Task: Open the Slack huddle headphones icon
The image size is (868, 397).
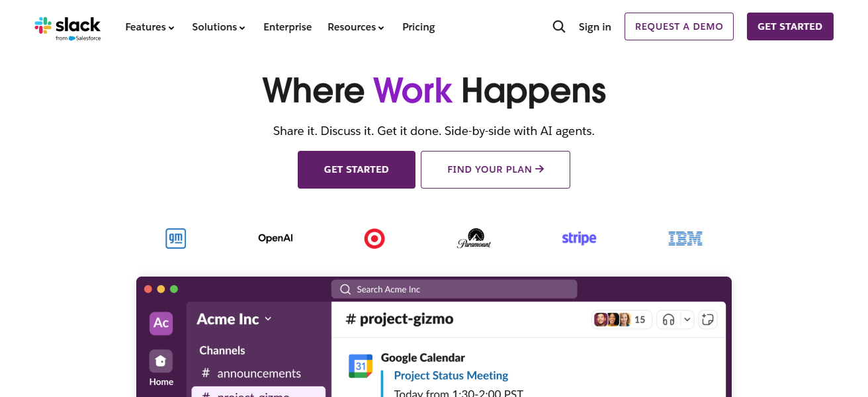Action: pos(669,319)
